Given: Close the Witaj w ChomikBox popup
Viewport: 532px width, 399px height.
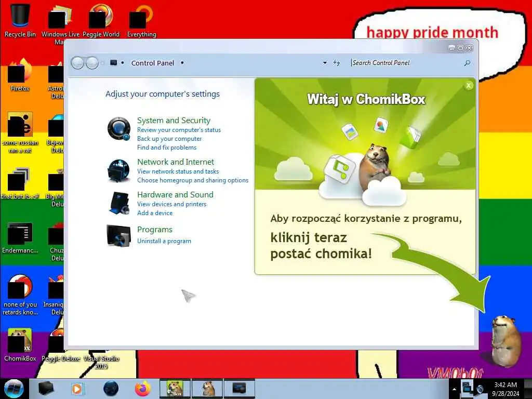Looking at the screenshot, I should pos(469,86).
